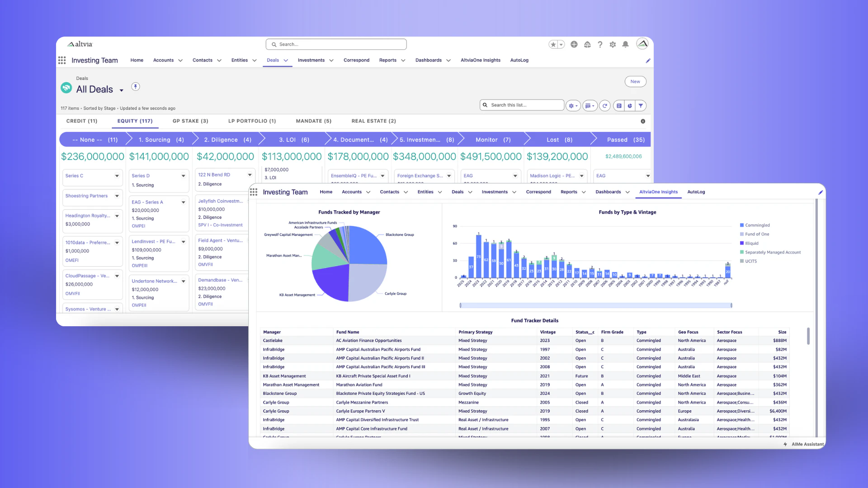Viewport: 868px width, 488px height.
Task: Click the global create plus icon
Action: click(574, 44)
